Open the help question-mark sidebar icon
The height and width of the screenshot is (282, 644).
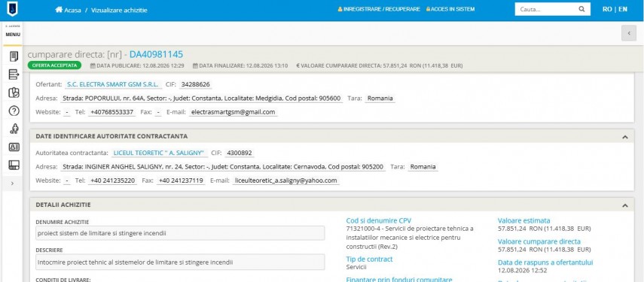click(14, 111)
